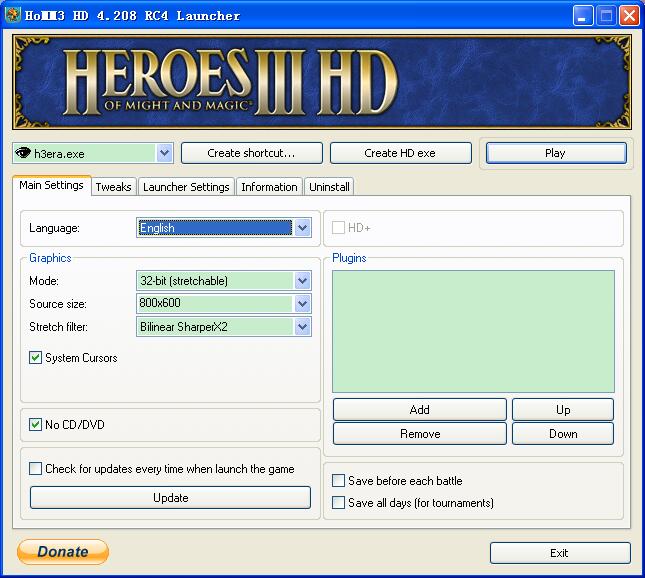Move plugin Down in the list
645x578 pixels.
(x=563, y=434)
